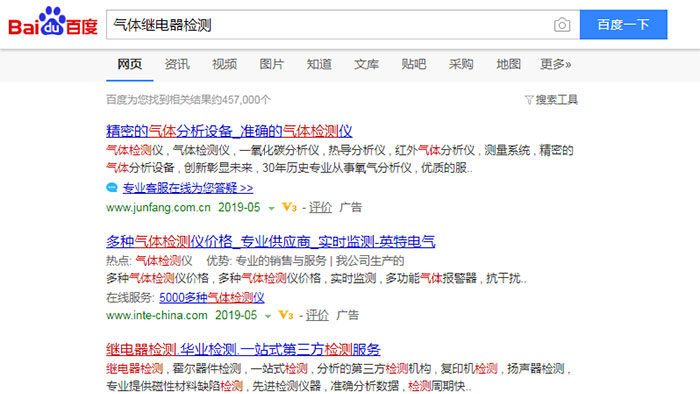
Task: Open the 地图 tab
Action: (508, 64)
